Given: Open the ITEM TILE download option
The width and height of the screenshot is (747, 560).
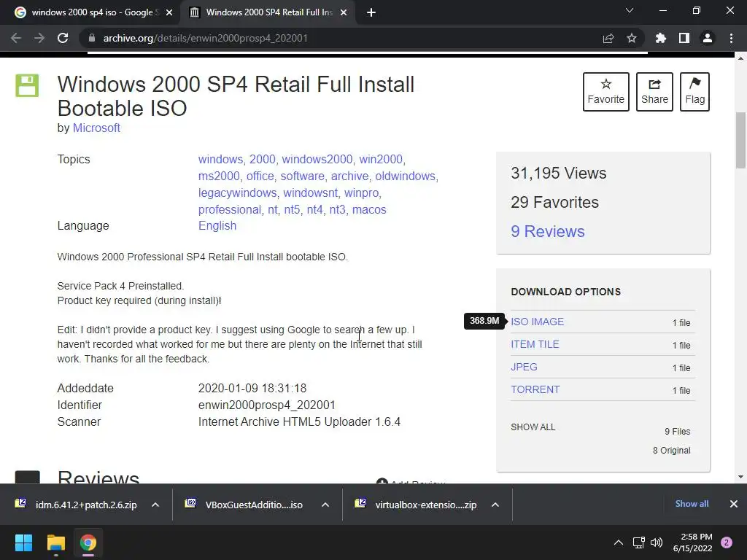Looking at the screenshot, I should (535, 344).
